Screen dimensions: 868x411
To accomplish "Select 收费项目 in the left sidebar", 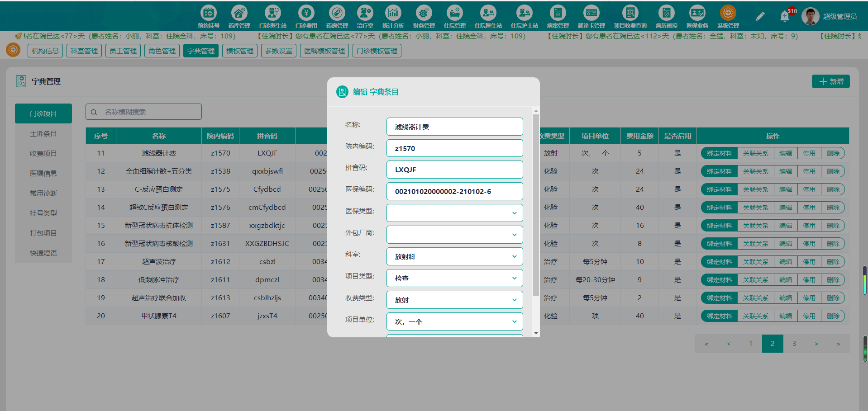I will pyautogui.click(x=43, y=153).
